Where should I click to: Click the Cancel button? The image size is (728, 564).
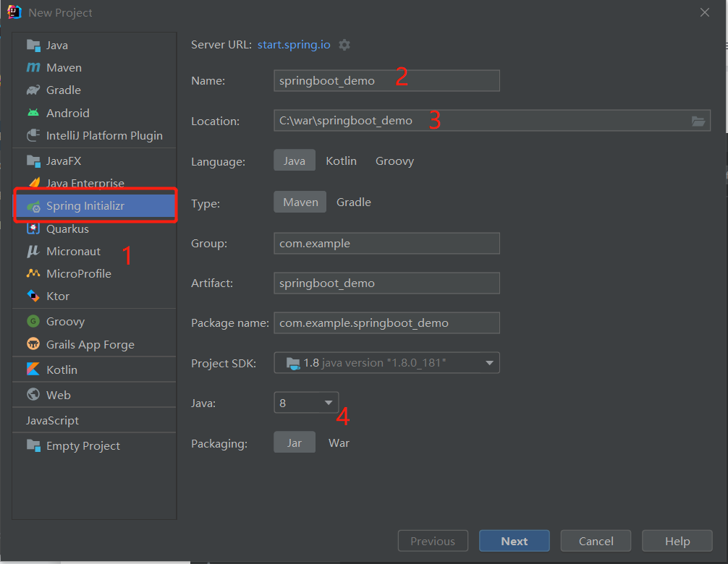pyautogui.click(x=596, y=541)
